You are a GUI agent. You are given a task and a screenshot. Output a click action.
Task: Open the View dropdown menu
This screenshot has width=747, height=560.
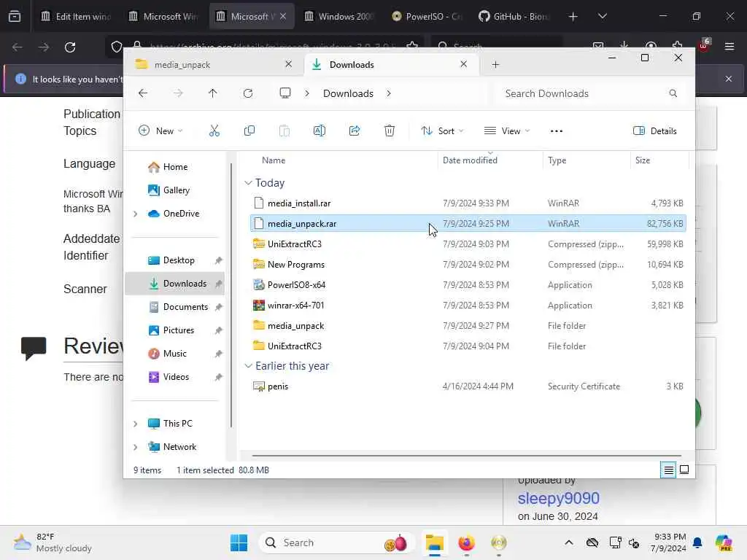point(507,131)
